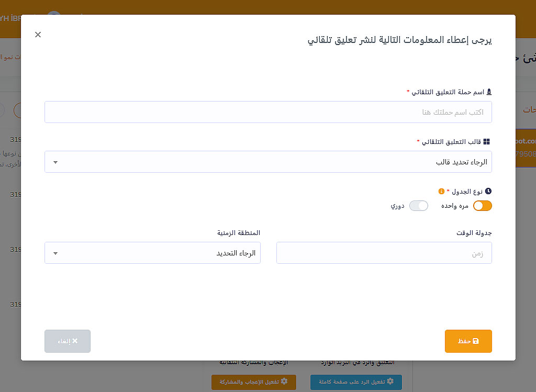The image size is (536, 392).
Task: Click the gear icon on تفعيل الإعجاب والمشاركة
Action: 284,382
